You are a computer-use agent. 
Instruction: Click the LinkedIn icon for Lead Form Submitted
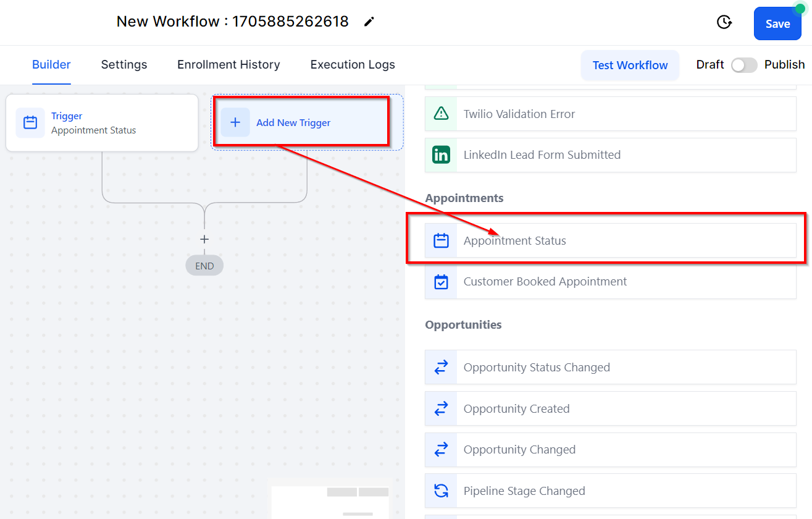click(x=441, y=155)
